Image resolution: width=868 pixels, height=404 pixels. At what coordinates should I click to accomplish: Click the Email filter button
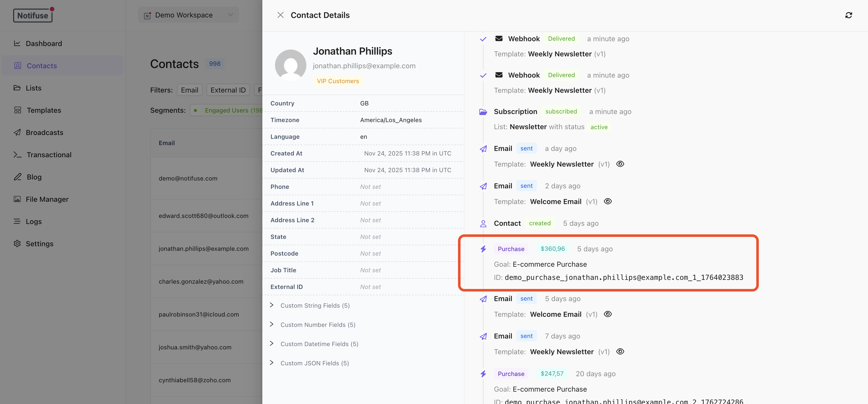click(189, 90)
